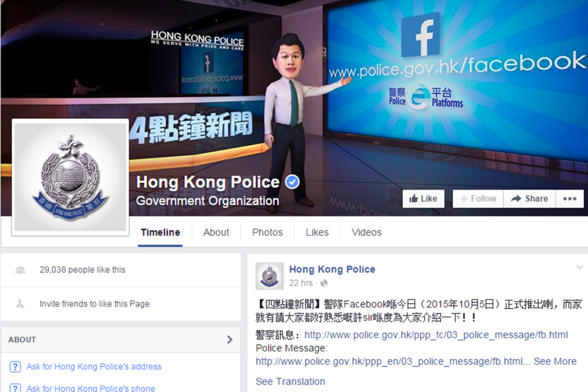
Task: Switch to the Photos tab
Action: click(267, 232)
